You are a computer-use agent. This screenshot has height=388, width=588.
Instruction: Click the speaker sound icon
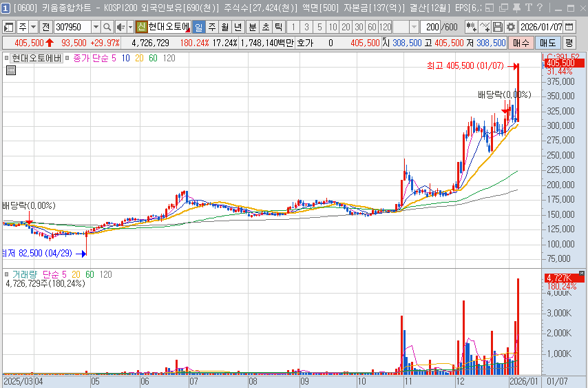click(x=120, y=27)
